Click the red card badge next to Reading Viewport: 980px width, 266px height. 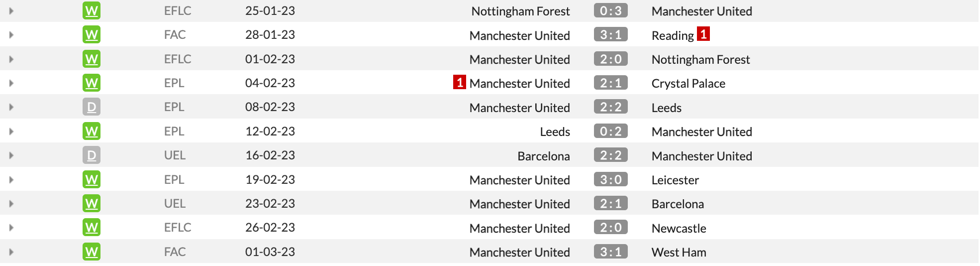pos(703,34)
